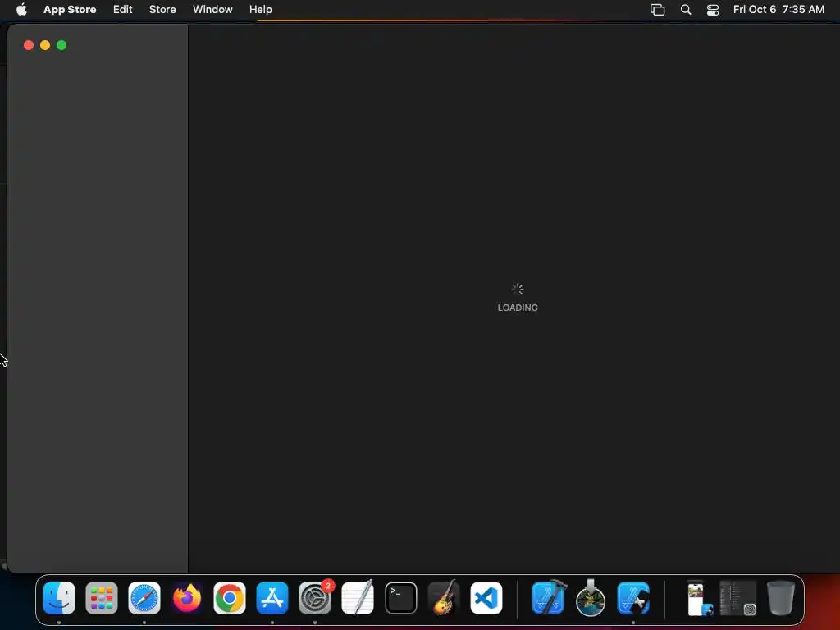Open Launchpad from the Dock
The width and height of the screenshot is (840, 630).
(x=101, y=597)
